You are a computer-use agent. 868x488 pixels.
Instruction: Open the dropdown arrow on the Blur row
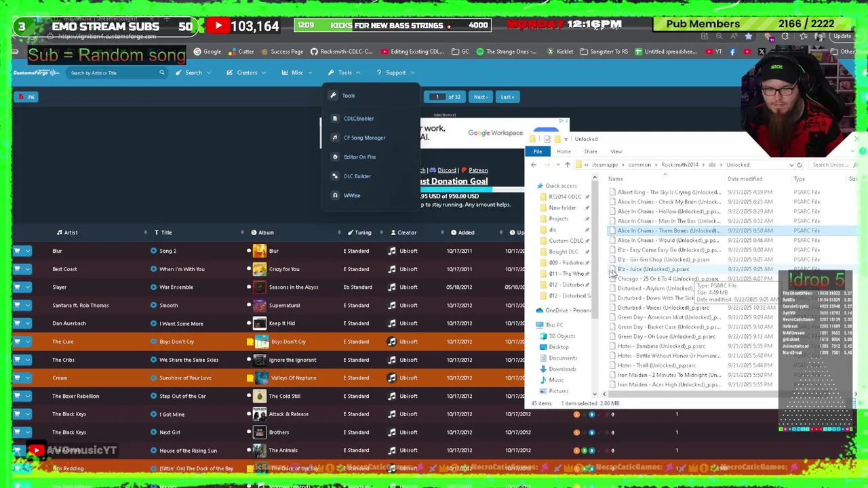28,251
